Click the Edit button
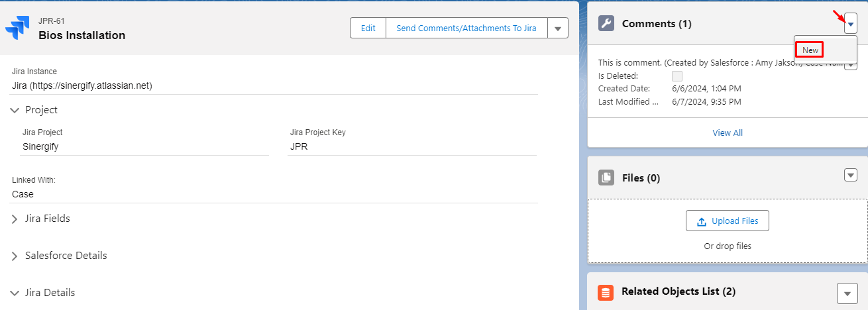Image resolution: width=868 pixels, height=310 pixels. pos(368,28)
